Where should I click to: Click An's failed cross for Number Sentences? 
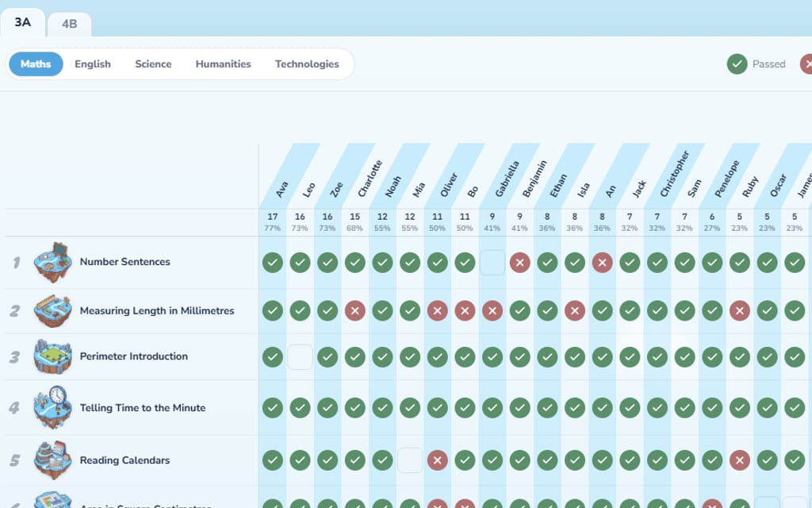(x=602, y=262)
